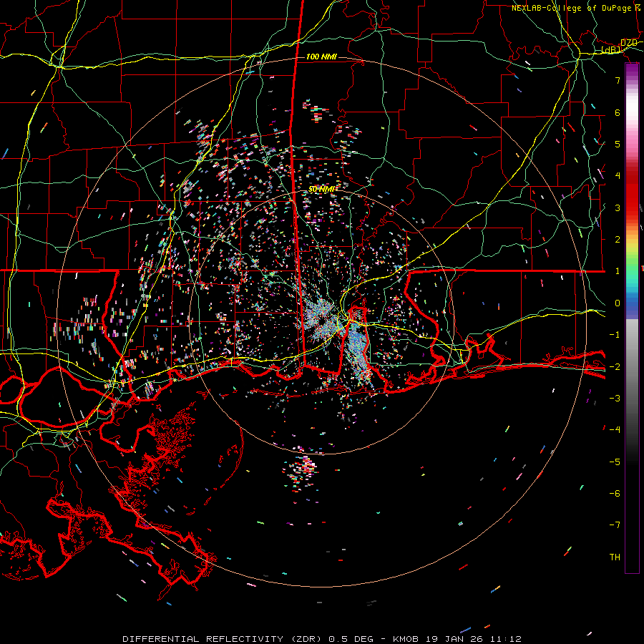644x644 pixels.
Task: Click the 0 value on the color scale
Action: pos(618,303)
